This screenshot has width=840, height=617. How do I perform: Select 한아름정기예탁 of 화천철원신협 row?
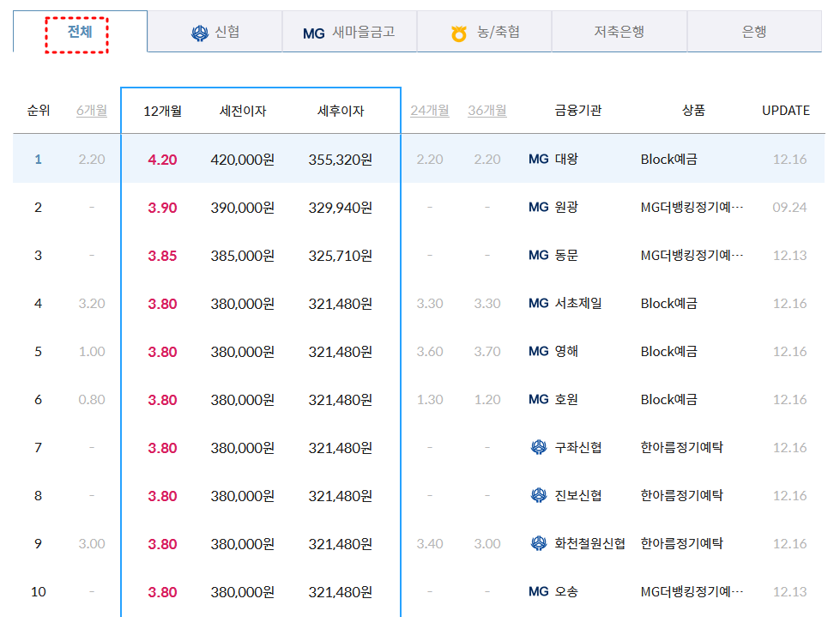tap(682, 543)
